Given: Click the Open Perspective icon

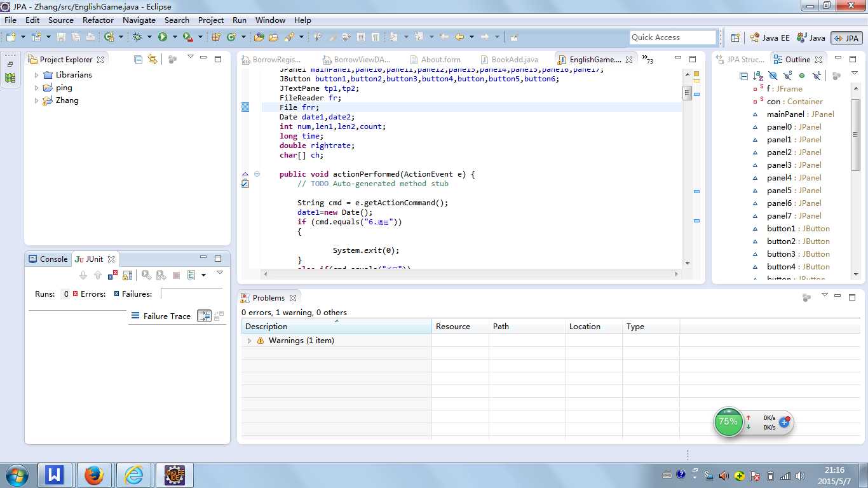Looking at the screenshot, I should click(x=735, y=37).
